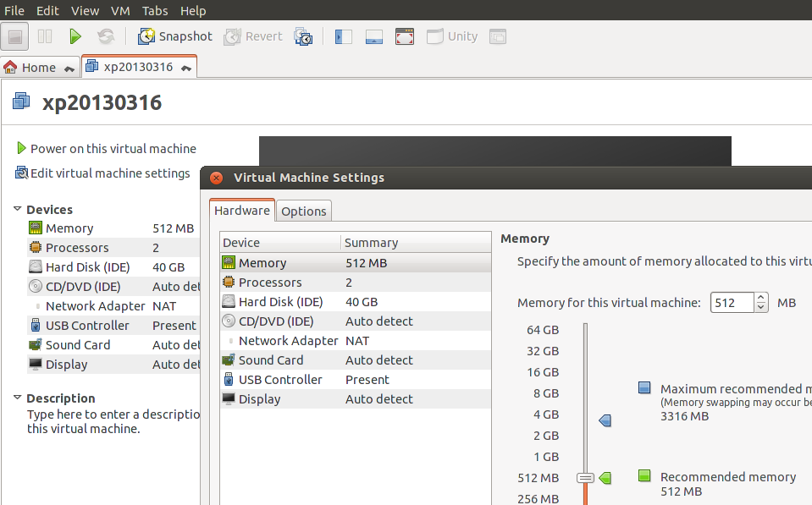Take a Snapshot from the toolbar

(x=174, y=36)
